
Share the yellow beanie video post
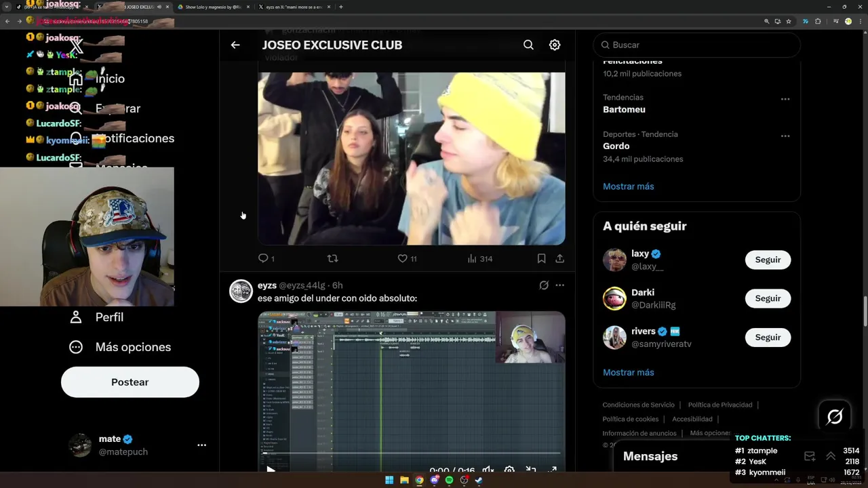559,258
